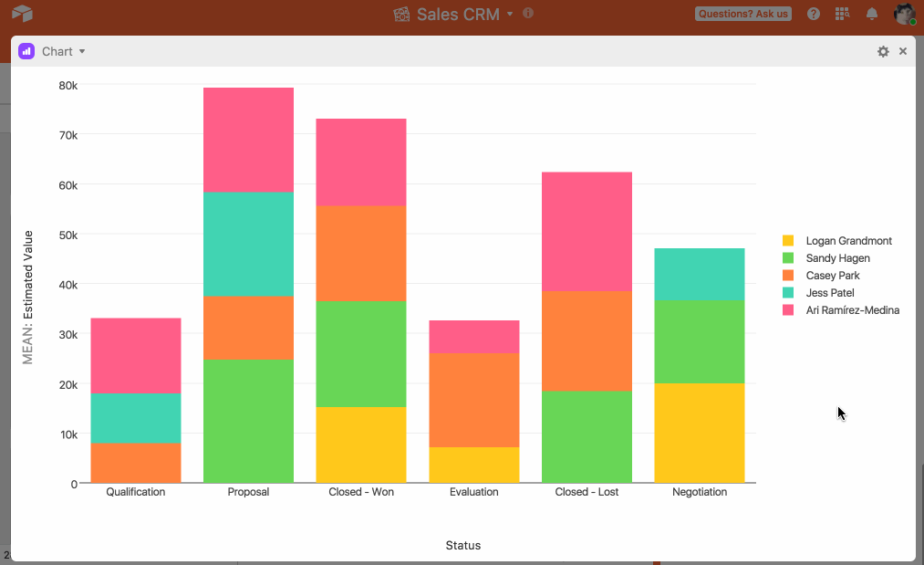The width and height of the screenshot is (924, 565).
Task: Click the Sales CRM base icon
Action: (x=401, y=15)
